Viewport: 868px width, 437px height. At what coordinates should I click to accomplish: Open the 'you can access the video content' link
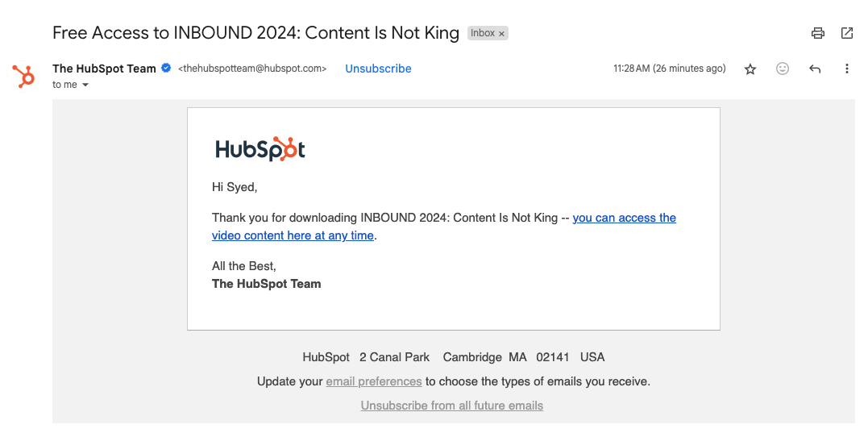pyautogui.click(x=444, y=227)
